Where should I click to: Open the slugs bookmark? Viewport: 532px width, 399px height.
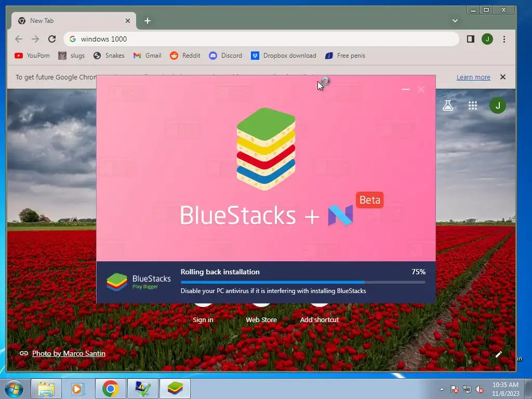(71, 56)
